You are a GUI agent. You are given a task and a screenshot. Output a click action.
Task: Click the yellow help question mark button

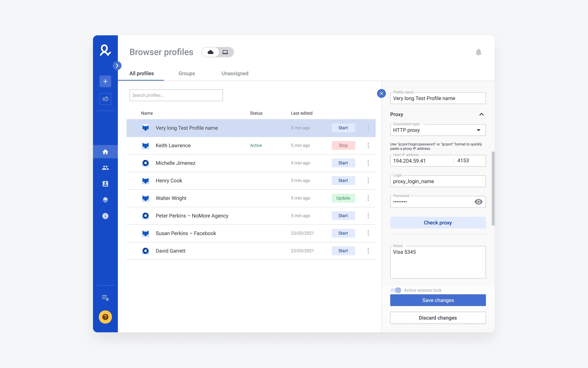105,317
